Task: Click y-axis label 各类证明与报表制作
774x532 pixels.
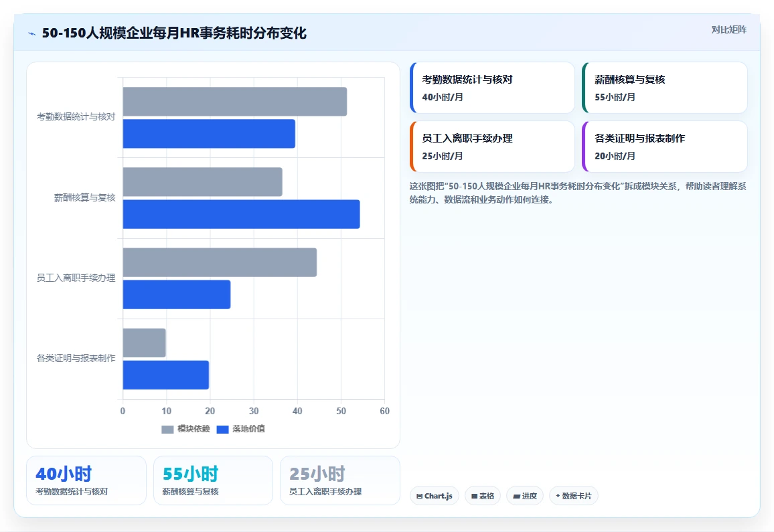Action: click(x=76, y=358)
